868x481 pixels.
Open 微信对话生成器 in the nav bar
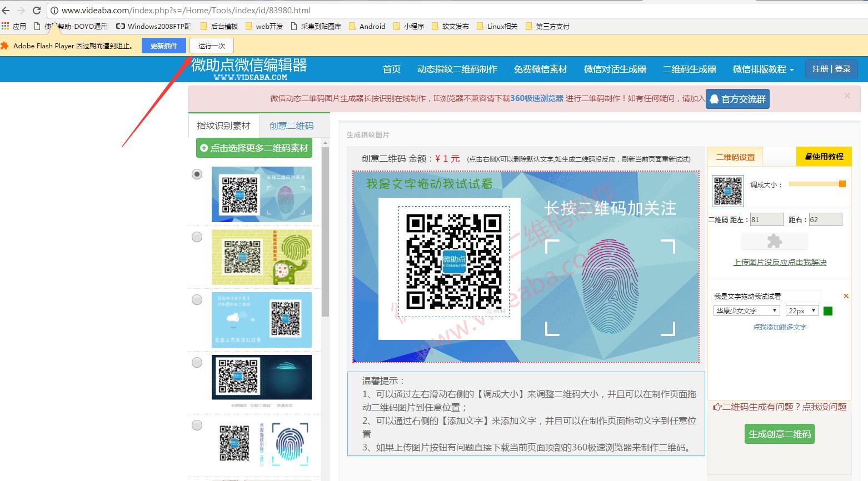tap(615, 69)
